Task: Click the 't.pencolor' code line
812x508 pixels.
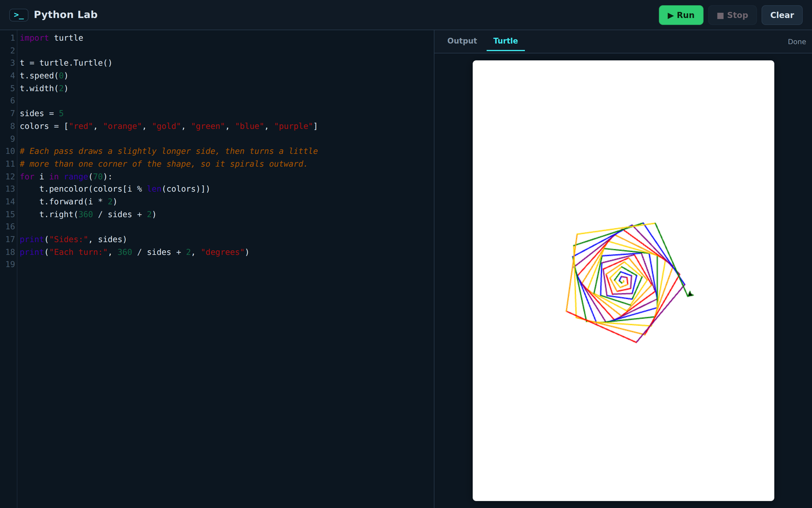Action: pyautogui.click(x=125, y=189)
